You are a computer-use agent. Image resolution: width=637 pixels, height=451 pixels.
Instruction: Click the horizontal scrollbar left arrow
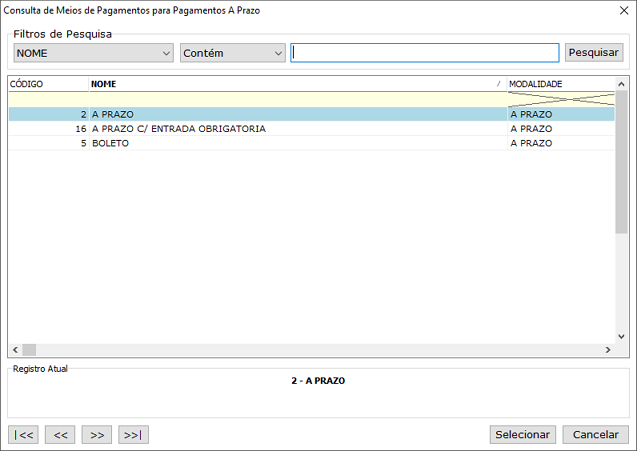[14, 350]
